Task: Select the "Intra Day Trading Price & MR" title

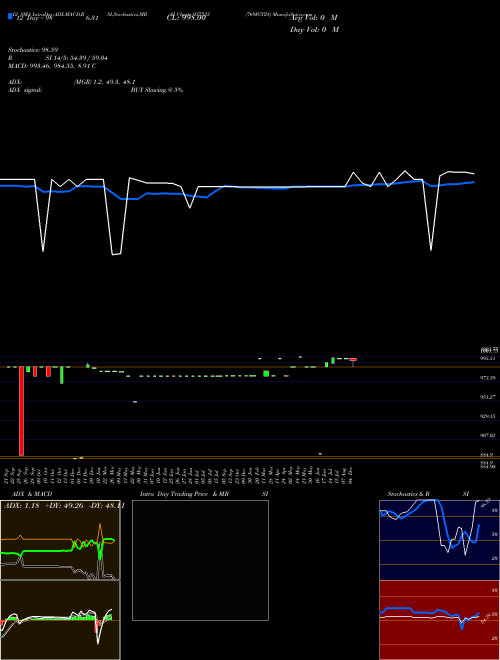Action: point(184,494)
